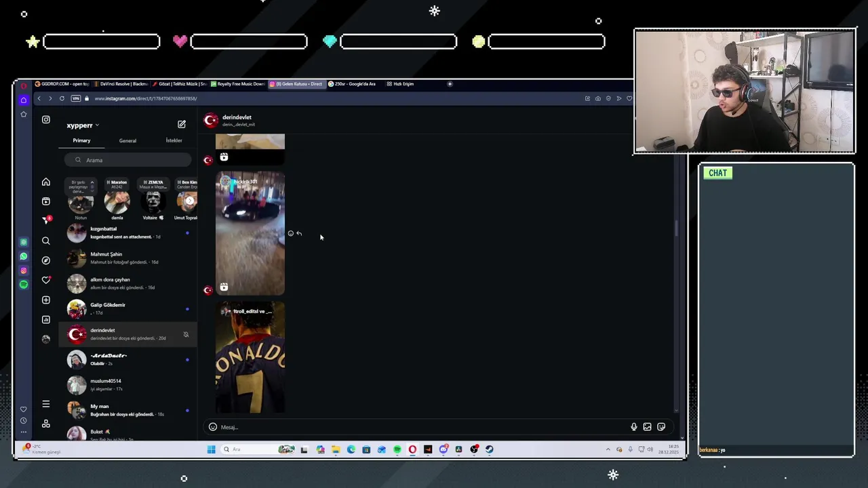The image size is (868, 488).
Task: Switch to the General inbox tab
Action: (x=127, y=140)
